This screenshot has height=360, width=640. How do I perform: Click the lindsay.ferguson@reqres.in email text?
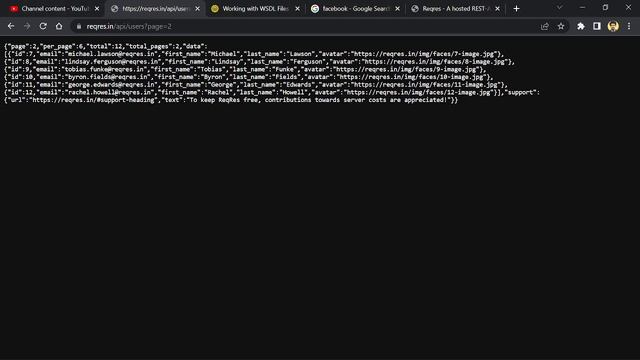(110, 62)
